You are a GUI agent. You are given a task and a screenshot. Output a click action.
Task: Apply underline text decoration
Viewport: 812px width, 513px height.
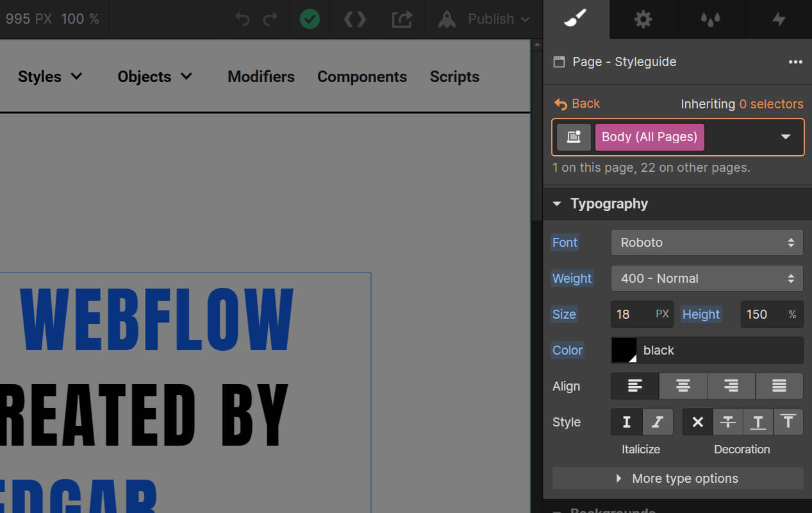758,422
